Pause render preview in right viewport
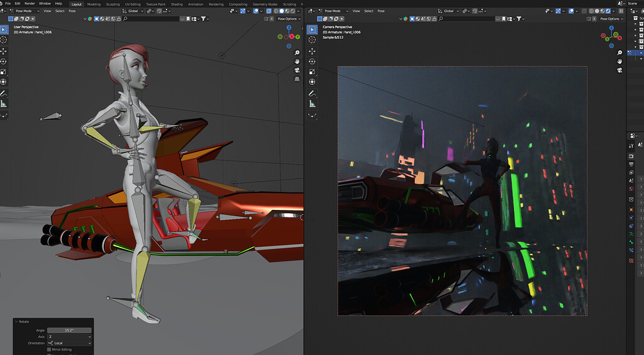Image resolution: width=644 pixels, height=355 pixels. pyautogui.click(x=621, y=11)
